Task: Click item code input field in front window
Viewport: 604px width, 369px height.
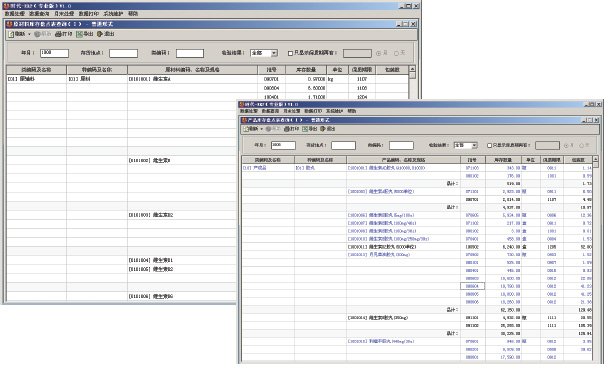Action: [401, 145]
